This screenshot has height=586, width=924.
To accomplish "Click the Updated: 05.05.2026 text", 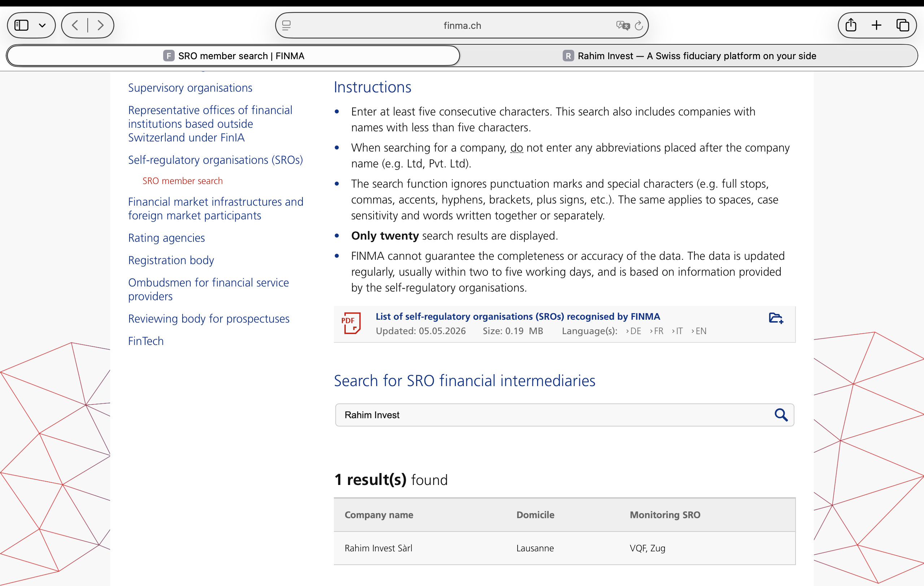I will click(420, 331).
